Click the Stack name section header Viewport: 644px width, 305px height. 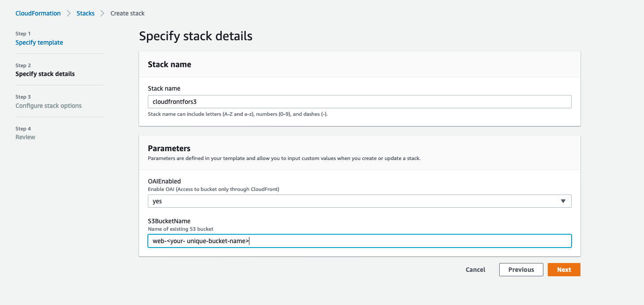point(169,64)
